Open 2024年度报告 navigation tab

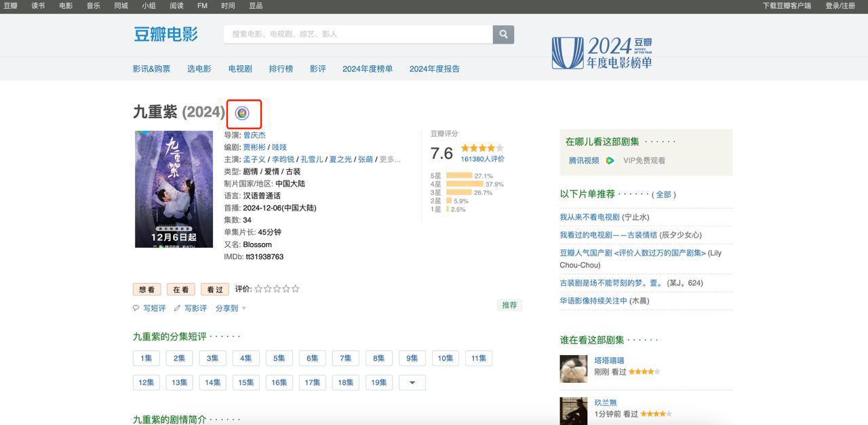pos(435,69)
